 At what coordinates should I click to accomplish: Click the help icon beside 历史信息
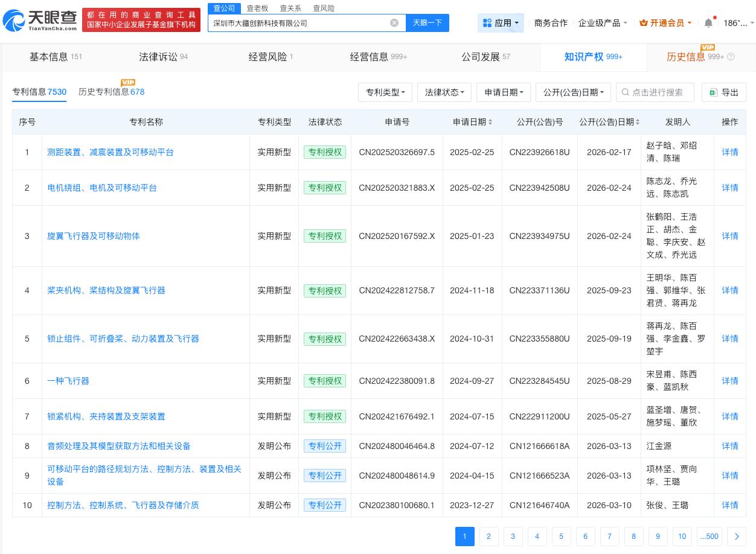pyautogui.click(x=731, y=57)
